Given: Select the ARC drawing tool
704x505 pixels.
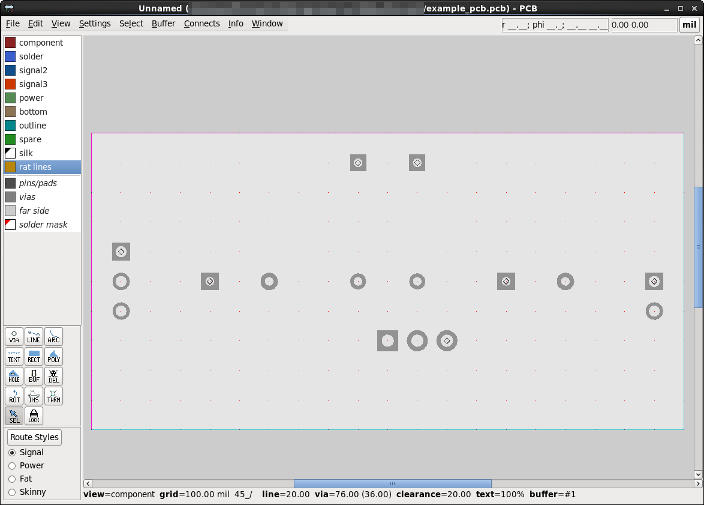Looking at the screenshot, I should 53,337.
